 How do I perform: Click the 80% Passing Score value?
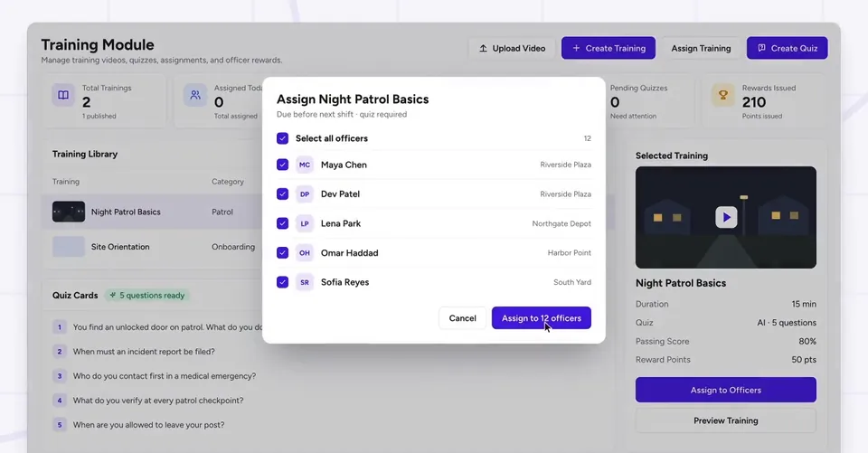point(807,341)
